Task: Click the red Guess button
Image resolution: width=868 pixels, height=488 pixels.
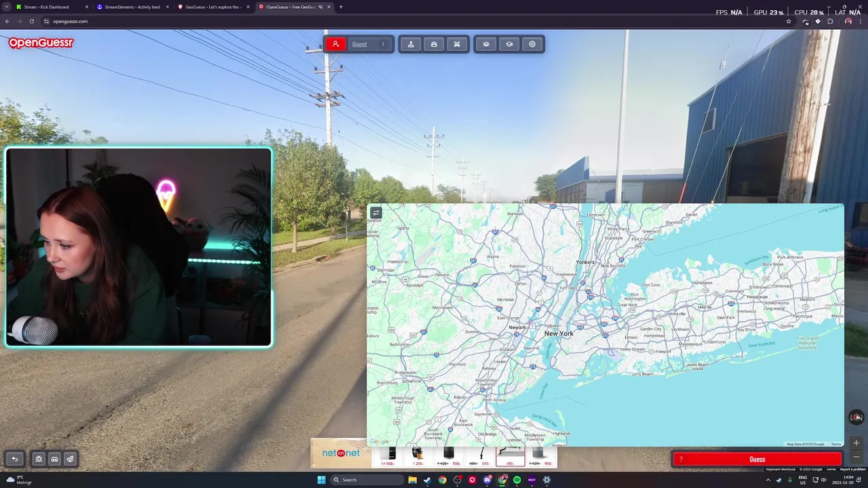Action: point(757,460)
